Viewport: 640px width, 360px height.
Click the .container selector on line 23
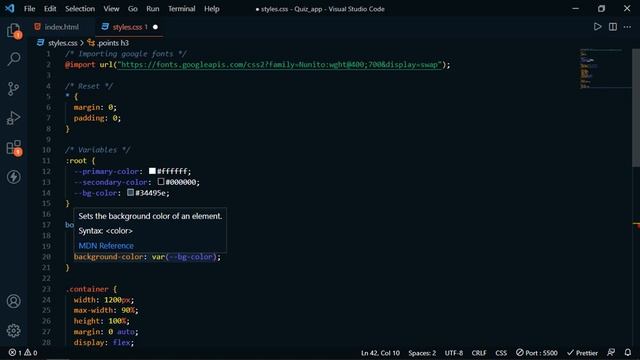pos(87,289)
